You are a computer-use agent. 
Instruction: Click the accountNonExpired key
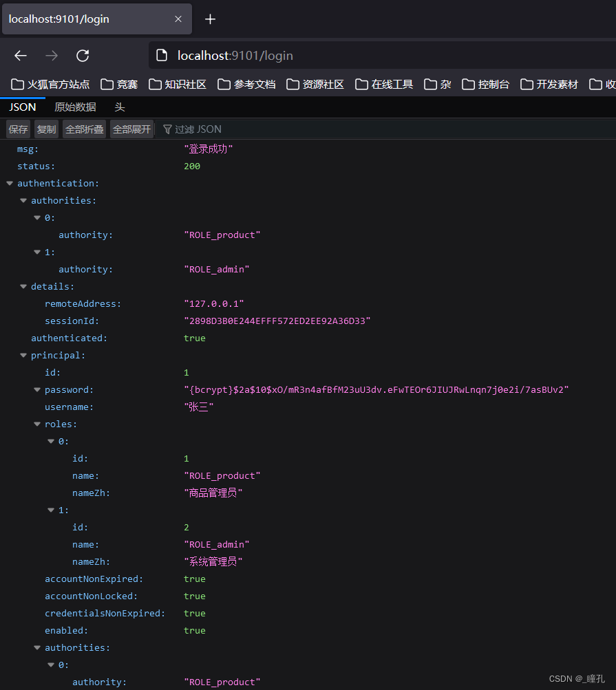[x=94, y=579]
